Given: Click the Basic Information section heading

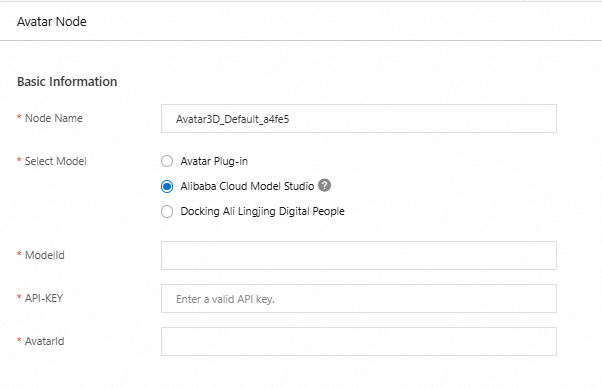Looking at the screenshot, I should tap(67, 81).
